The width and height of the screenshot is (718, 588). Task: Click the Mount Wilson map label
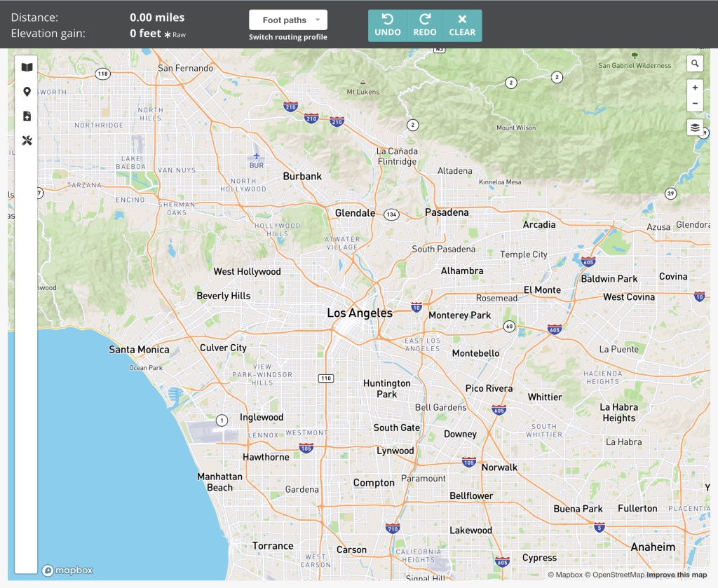(516, 128)
